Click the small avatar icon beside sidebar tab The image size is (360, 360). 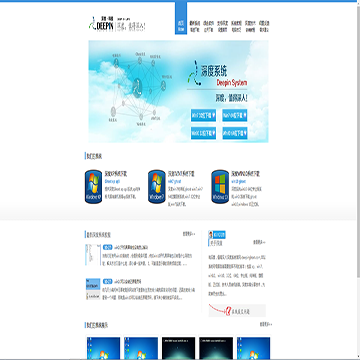210,234
